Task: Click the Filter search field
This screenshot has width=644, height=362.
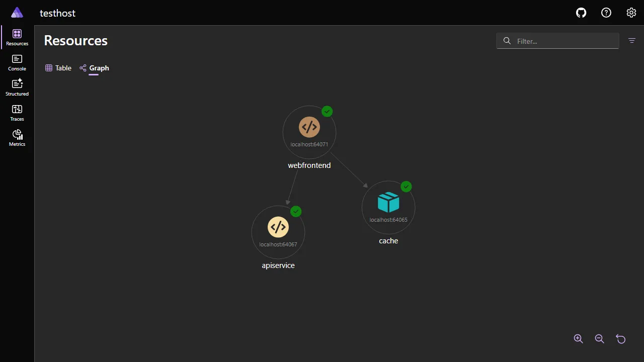Action: point(557,41)
